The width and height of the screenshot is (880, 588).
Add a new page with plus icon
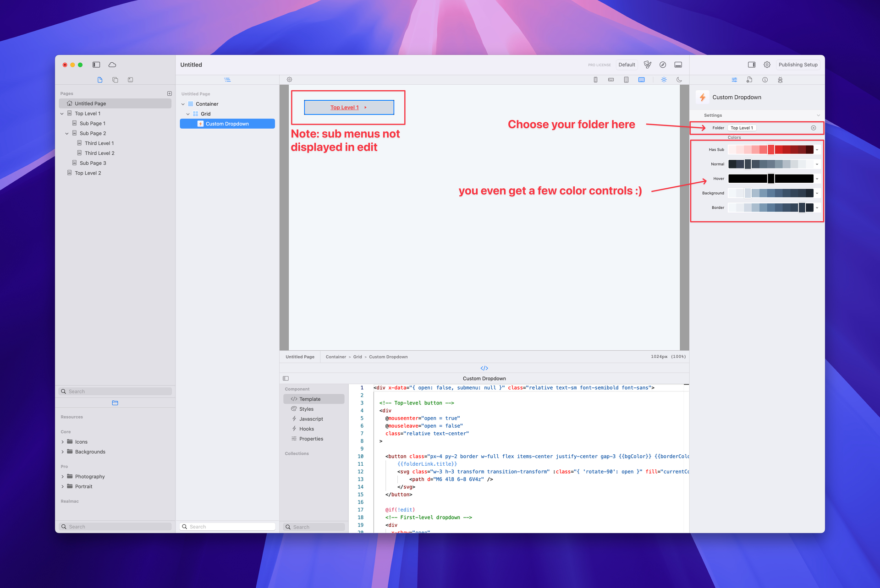pos(170,93)
